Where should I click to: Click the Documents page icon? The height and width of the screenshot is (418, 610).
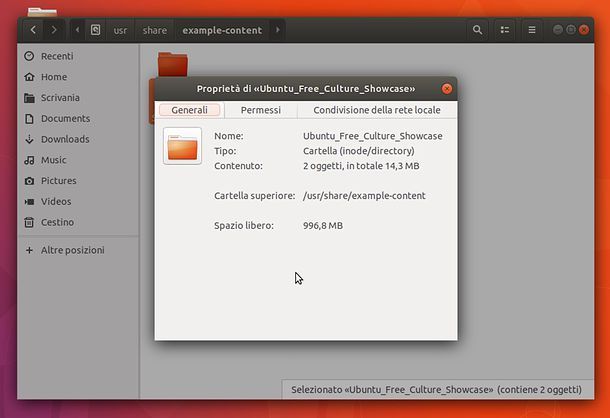coord(29,118)
